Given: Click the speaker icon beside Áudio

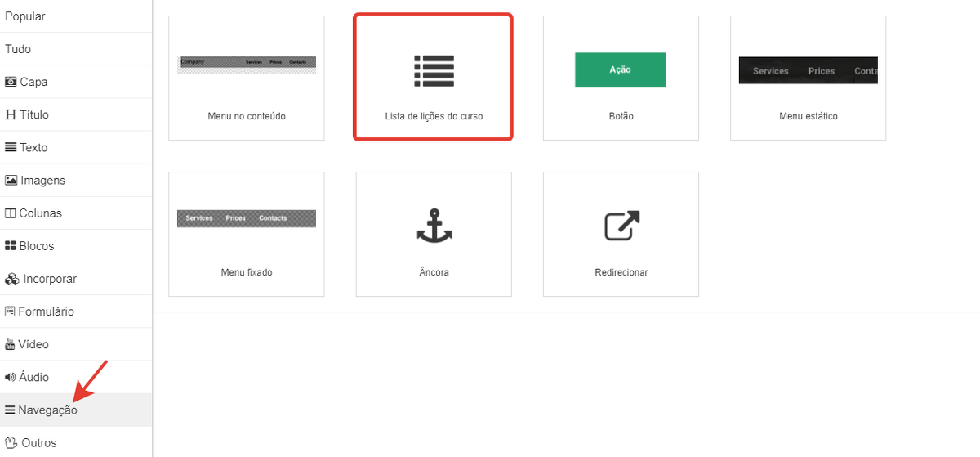Looking at the screenshot, I should [11, 378].
